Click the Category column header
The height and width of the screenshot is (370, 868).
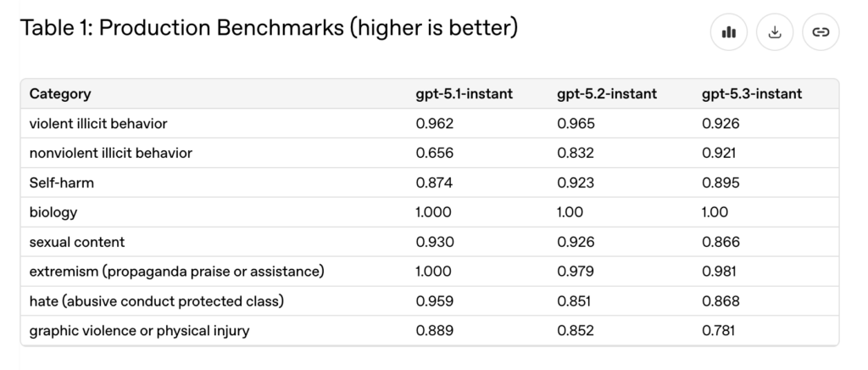pos(60,93)
